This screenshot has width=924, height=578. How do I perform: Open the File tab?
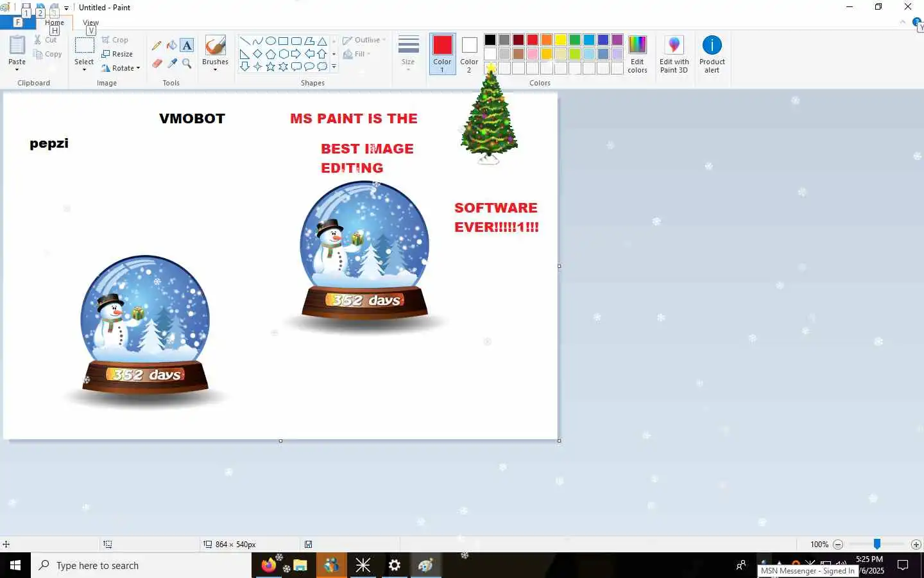coord(18,22)
